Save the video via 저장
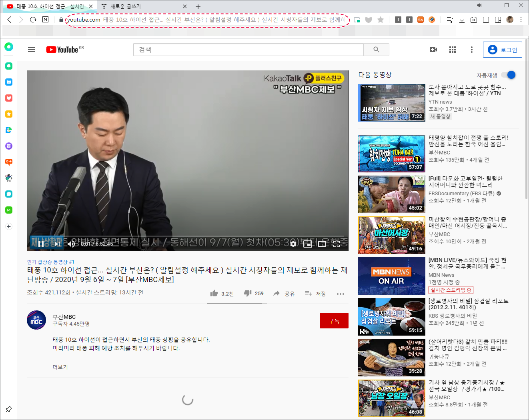This screenshot has width=529, height=420. [315, 294]
